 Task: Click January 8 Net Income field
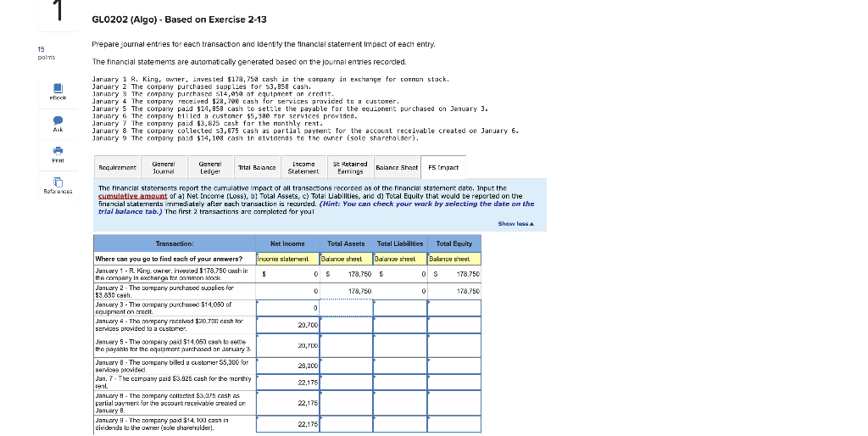tap(287, 403)
